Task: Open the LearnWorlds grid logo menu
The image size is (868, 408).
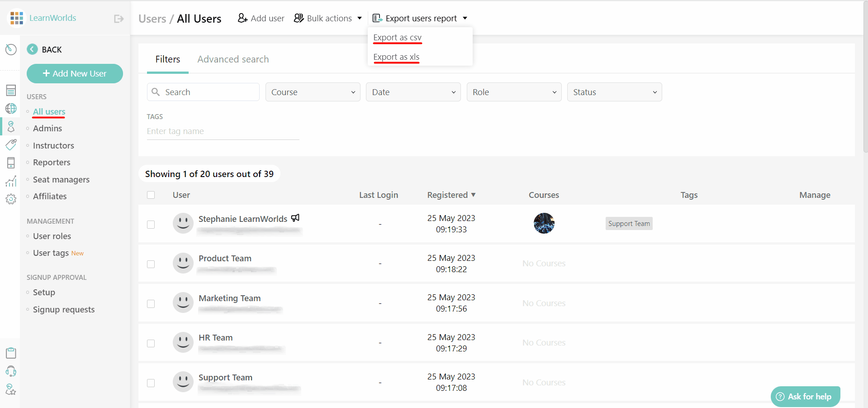Action: point(16,18)
